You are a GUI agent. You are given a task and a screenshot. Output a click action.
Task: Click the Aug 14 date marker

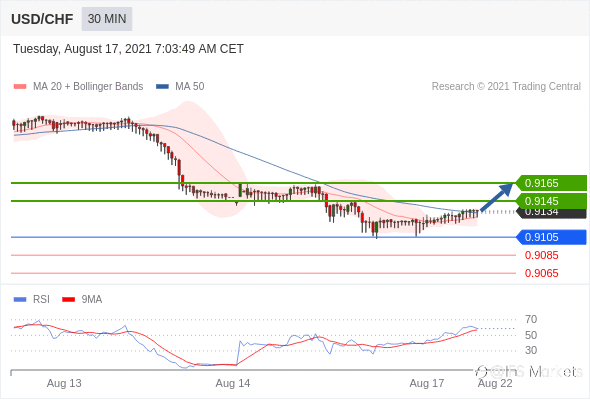(x=233, y=383)
